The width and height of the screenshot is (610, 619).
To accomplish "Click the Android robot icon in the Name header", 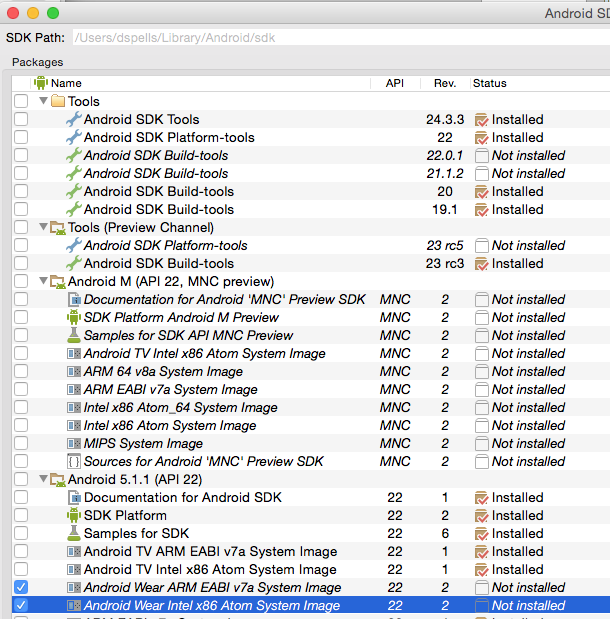I will 41,83.
